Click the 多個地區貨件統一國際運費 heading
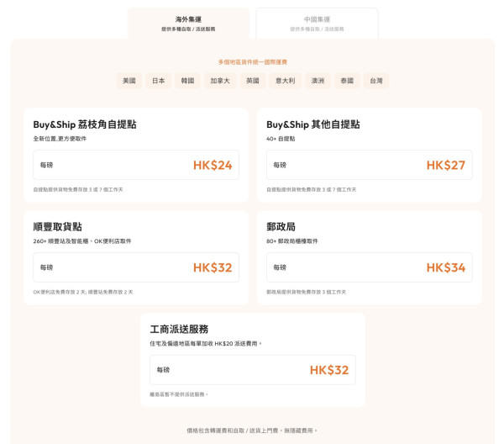 (253, 61)
